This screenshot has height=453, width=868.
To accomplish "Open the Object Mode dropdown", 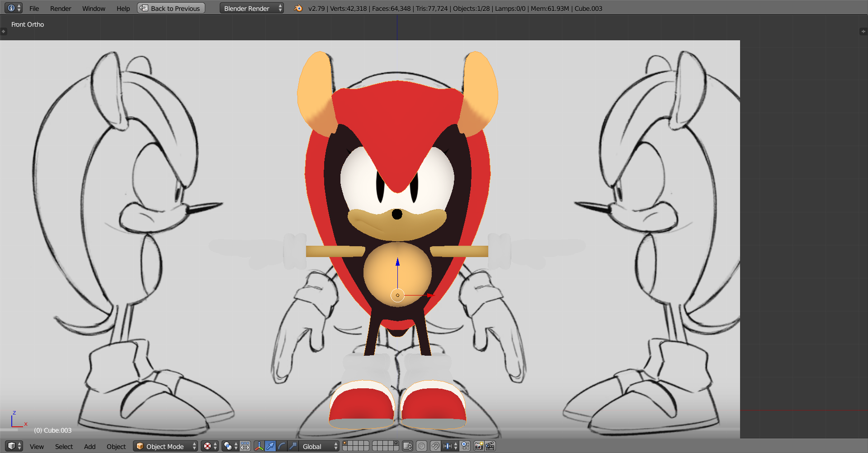I will (x=165, y=446).
